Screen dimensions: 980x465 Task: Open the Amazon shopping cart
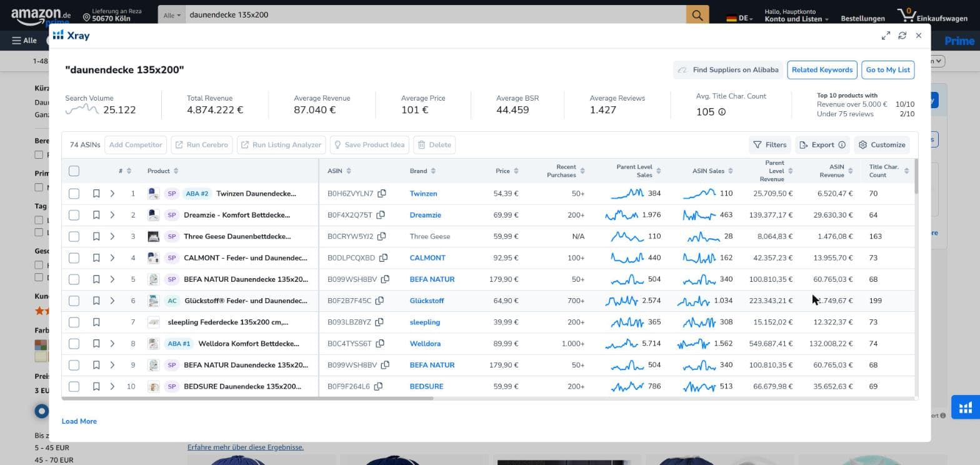point(932,15)
